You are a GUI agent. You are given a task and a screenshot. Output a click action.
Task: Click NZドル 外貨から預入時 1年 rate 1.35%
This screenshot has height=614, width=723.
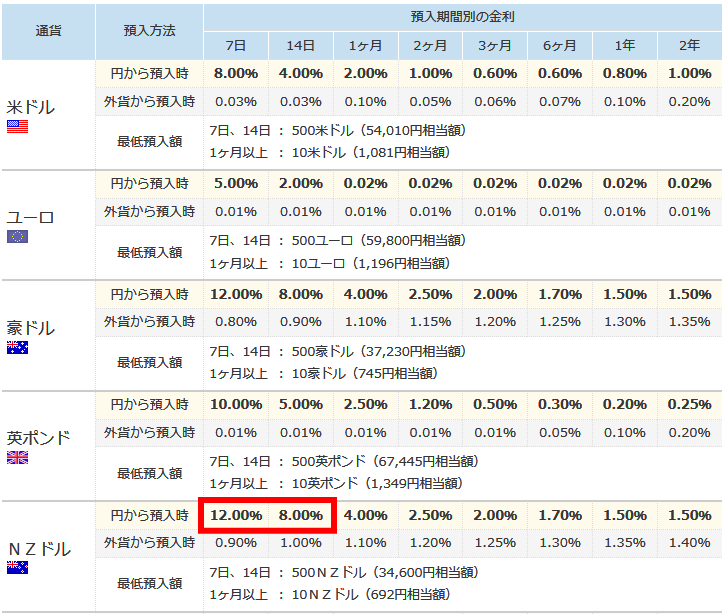625,543
